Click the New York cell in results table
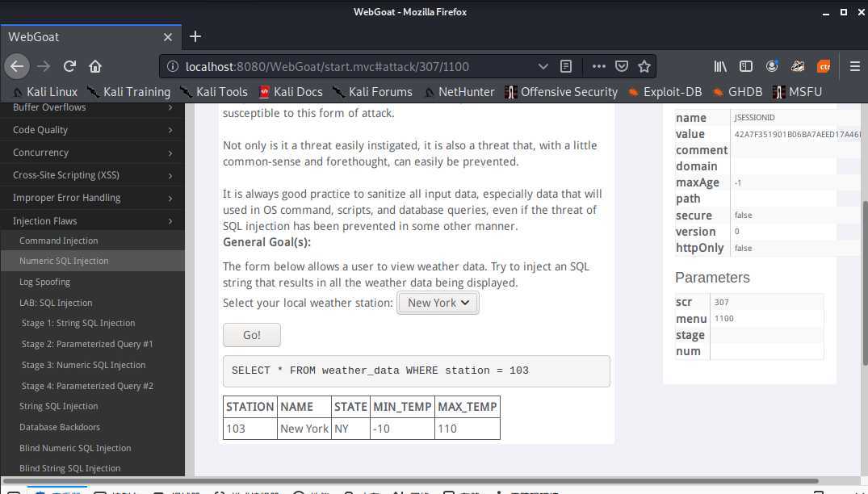 [304, 429]
